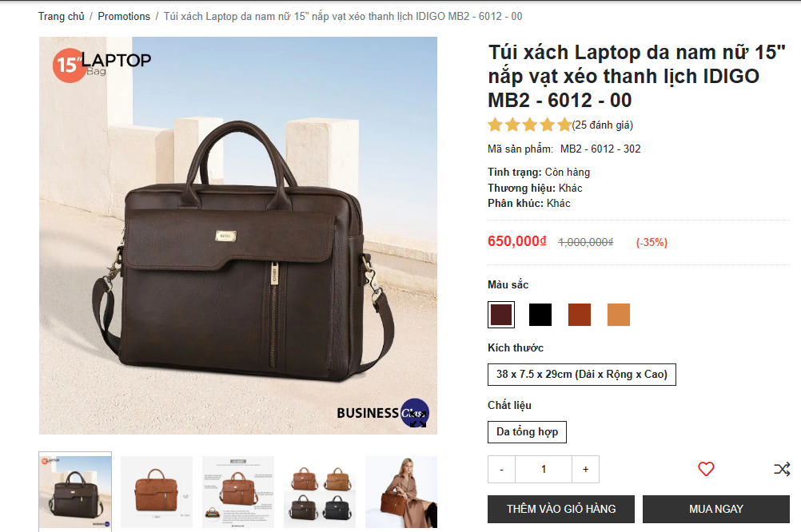The height and width of the screenshot is (532, 801).
Task: Increase quantity with plus button
Action: (585, 469)
